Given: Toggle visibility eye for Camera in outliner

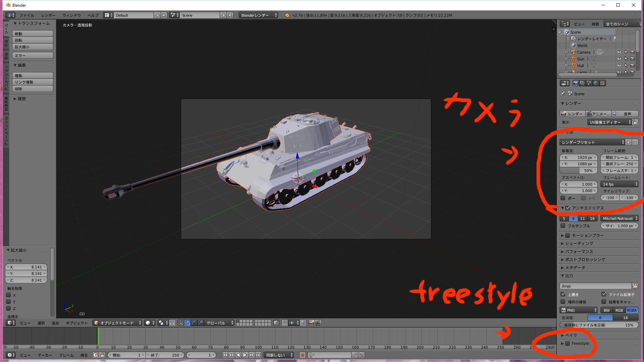Looking at the screenshot, I should pyautogui.click(x=619, y=52).
